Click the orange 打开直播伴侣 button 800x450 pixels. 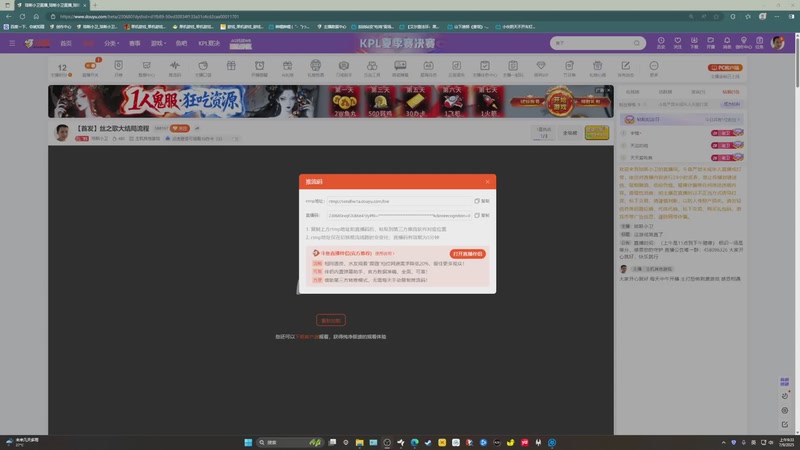point(467,254)
